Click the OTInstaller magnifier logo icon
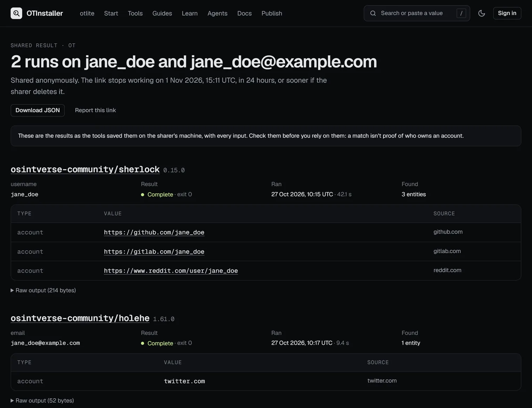The height and width of the screenshot is (408, 532). (x=16, y=13)
